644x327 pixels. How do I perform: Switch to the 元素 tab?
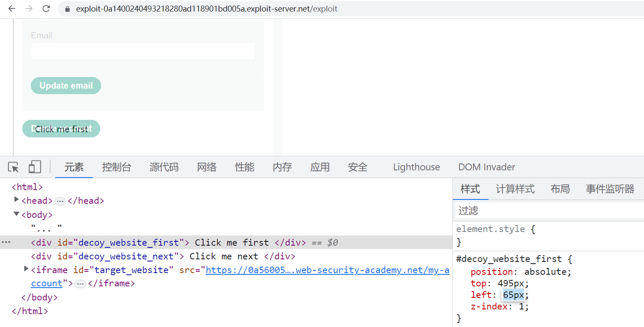(x=74, y=167)
